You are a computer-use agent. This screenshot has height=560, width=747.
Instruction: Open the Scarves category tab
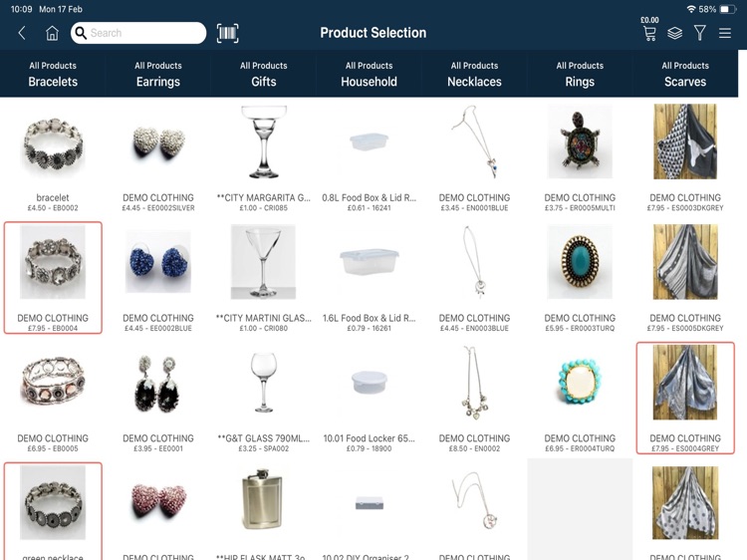(685, 75)
